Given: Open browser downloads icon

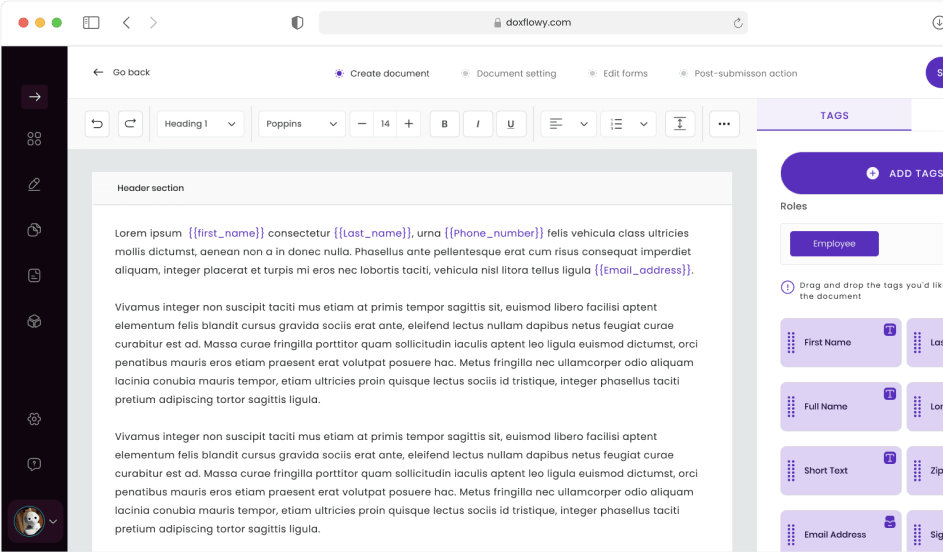Looking at the screenshot, I should coord(937,23).
